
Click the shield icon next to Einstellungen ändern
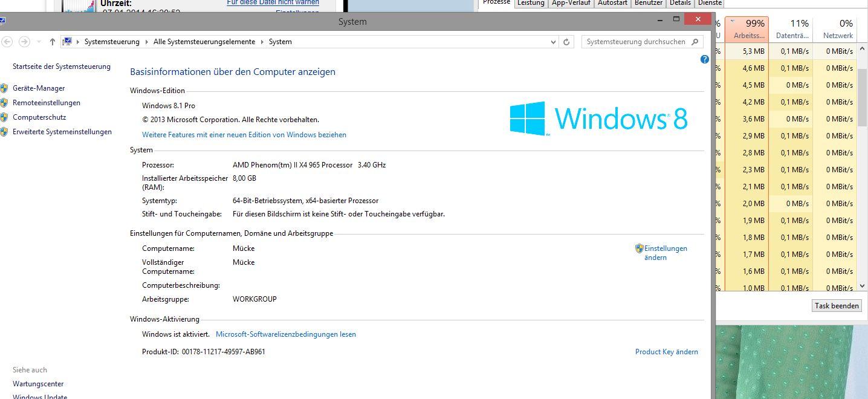640,248
